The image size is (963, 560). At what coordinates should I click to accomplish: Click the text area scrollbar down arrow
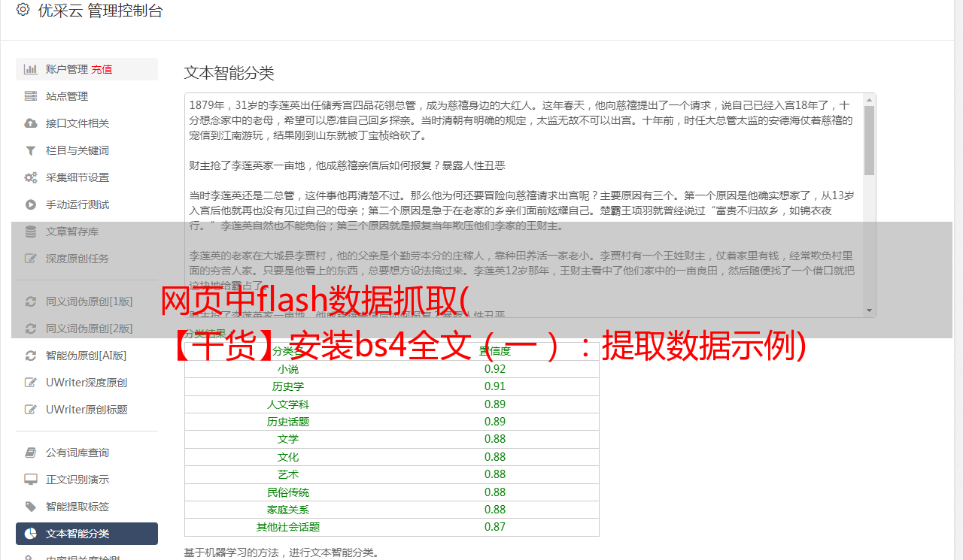[869, 310]
